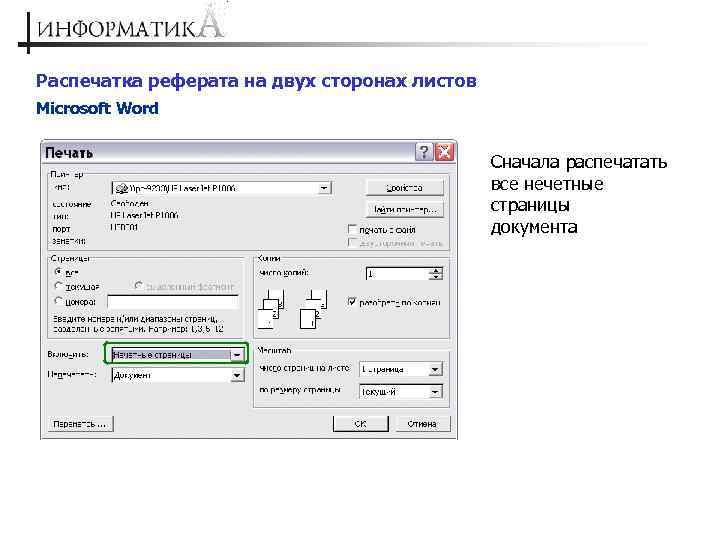Toggle the двусторонняя печать checkbox

(x=352, y=242)
